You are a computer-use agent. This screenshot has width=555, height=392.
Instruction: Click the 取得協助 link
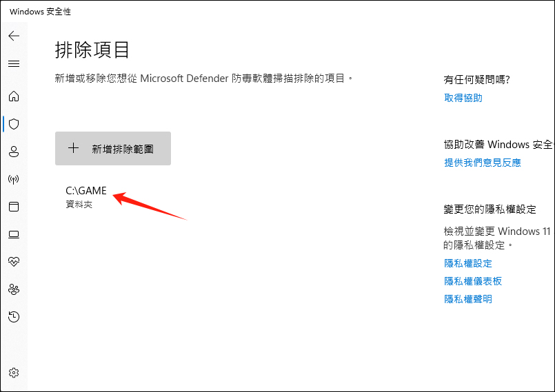tap(463, 98)
